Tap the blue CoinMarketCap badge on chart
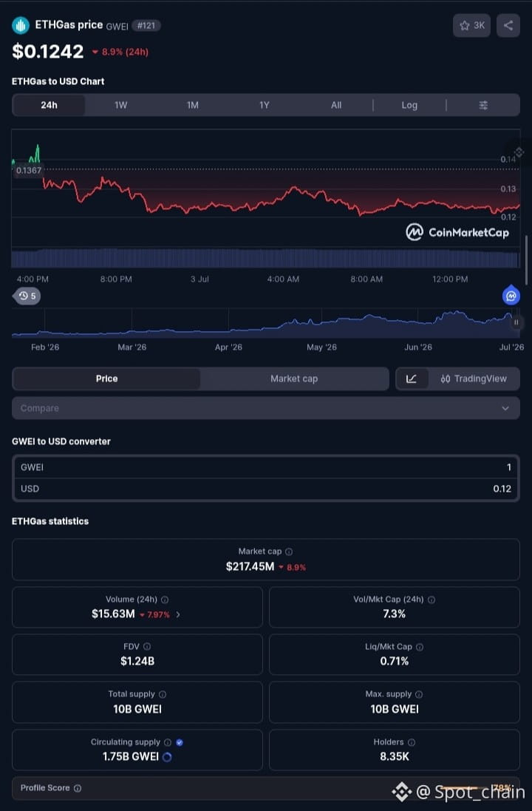The image size is (532, 811). tap(511, 295)
